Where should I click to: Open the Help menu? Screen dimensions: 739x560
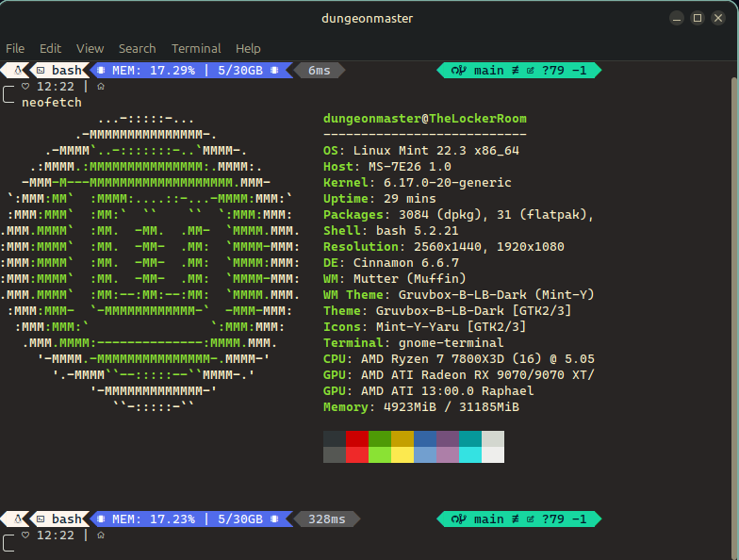(248, 49)
